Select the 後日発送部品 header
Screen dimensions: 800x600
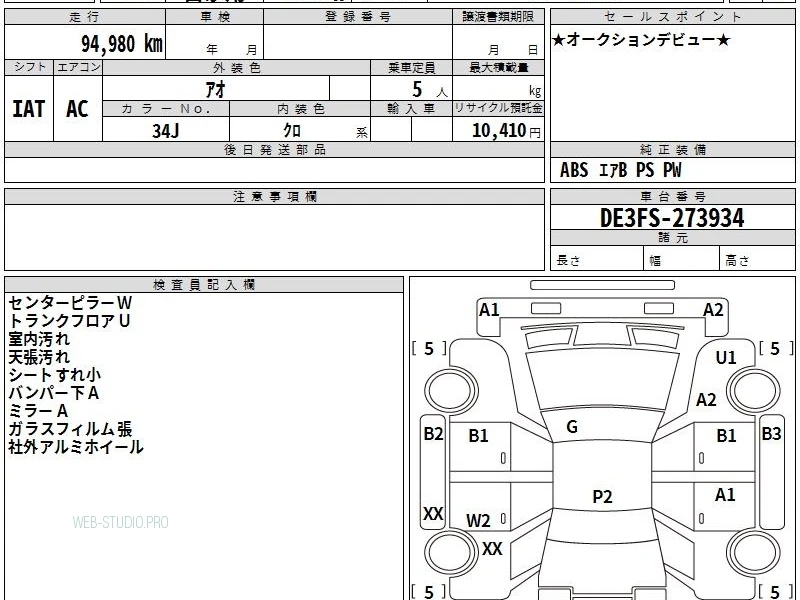tap(274, 150)
